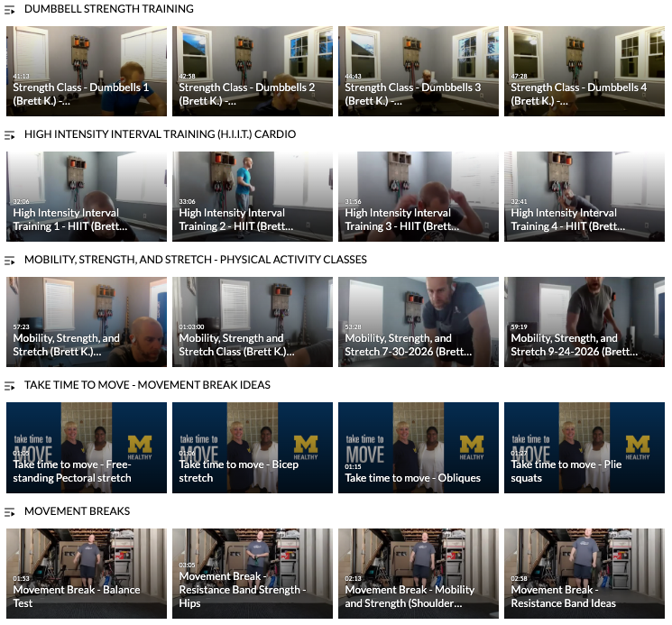Play High Intensity Interval Training 2 video
The image size is (672, 625).
(x=253, y=197)
